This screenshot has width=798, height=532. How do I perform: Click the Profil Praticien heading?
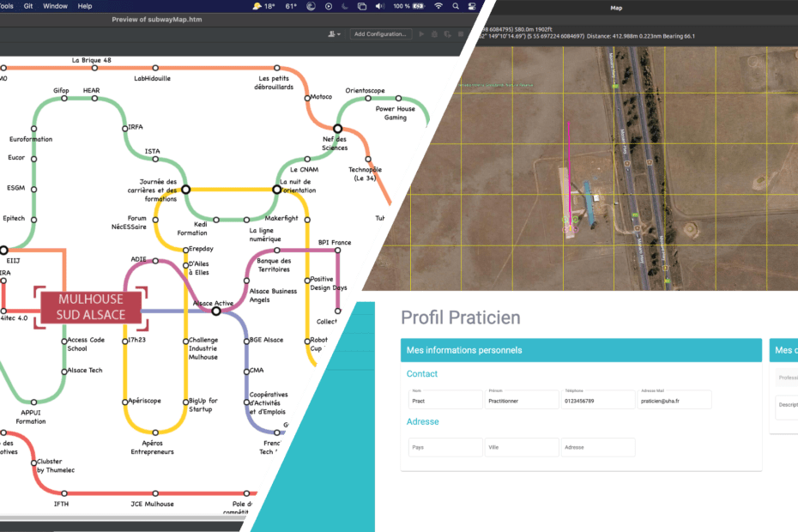click(x=461, y=317)
